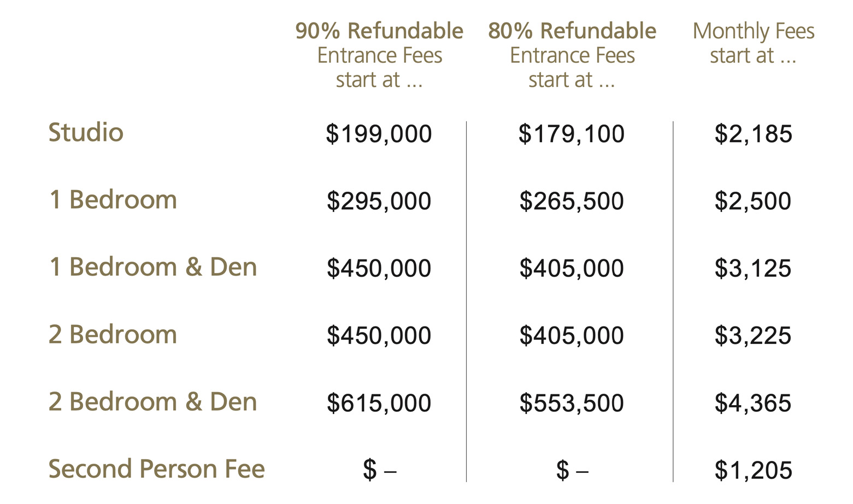
Task: Click the 1 Bedroom $265,500 price
Action: click(x=572, y=201)
